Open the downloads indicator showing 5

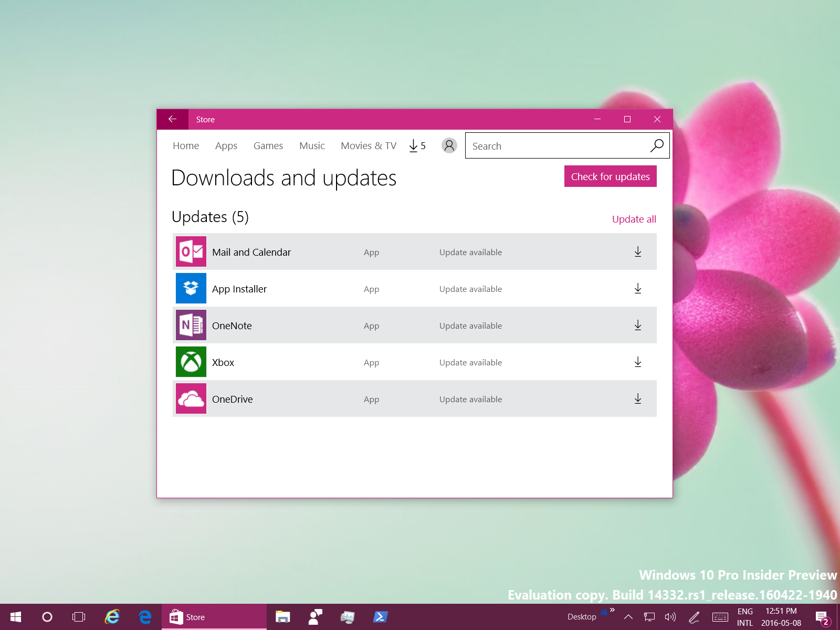point(417,145)
